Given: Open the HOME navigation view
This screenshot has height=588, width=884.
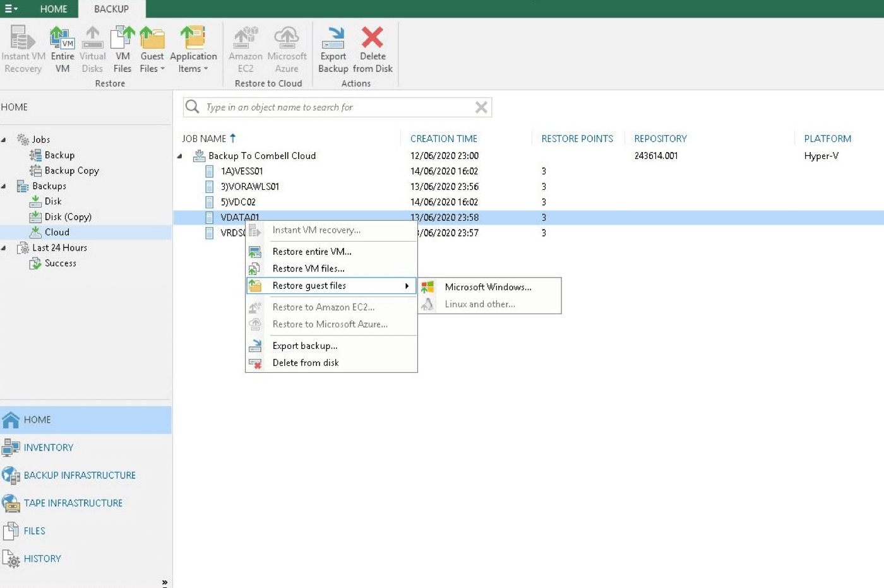Looking at the screenshot, I should [x=86, y=420].
